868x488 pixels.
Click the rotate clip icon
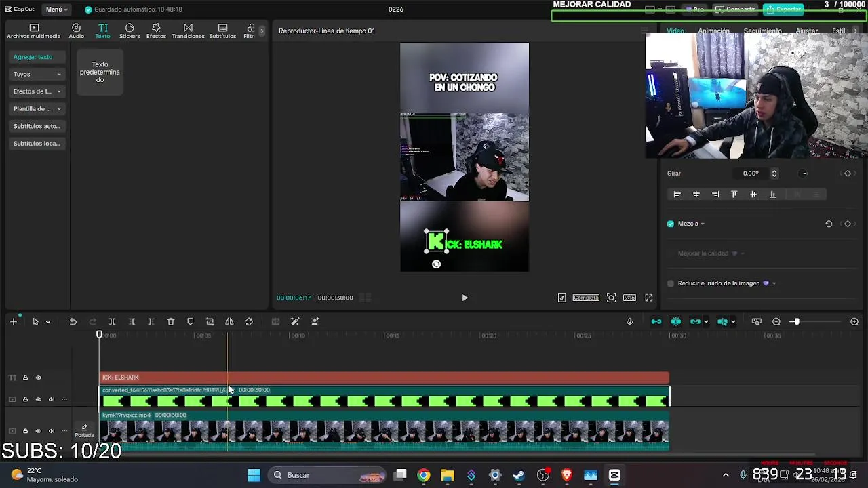249,321
